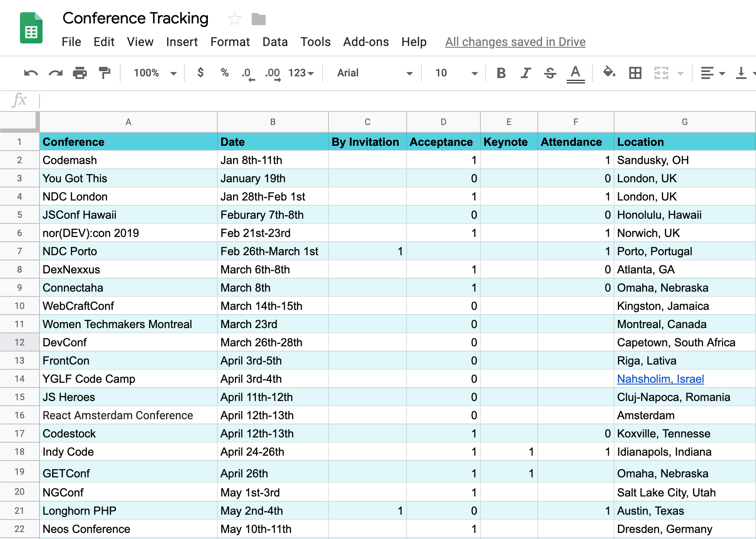756x539 pixels.
Task: Click the cell 'May 10th-11th'
Action: point(273,529)
